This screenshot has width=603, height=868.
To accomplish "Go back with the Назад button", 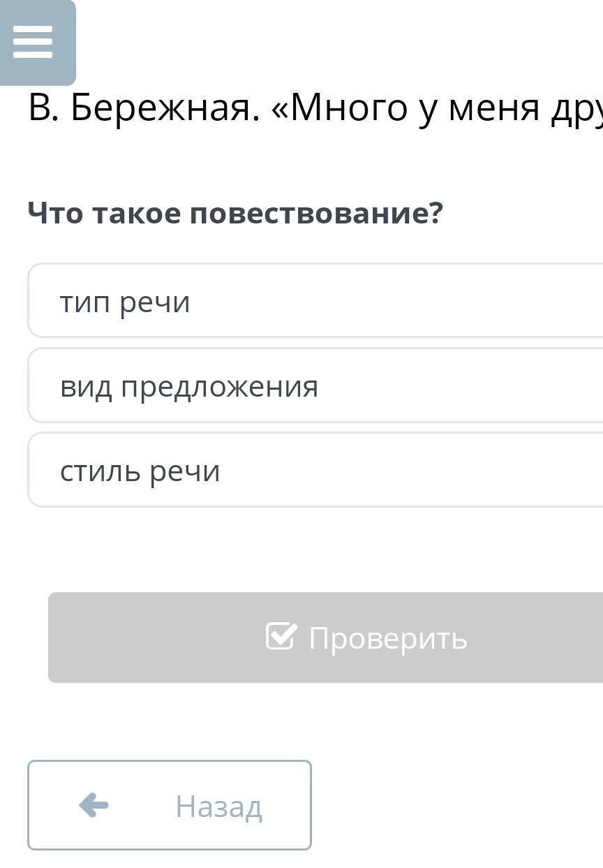I will [x=169, y=805].
